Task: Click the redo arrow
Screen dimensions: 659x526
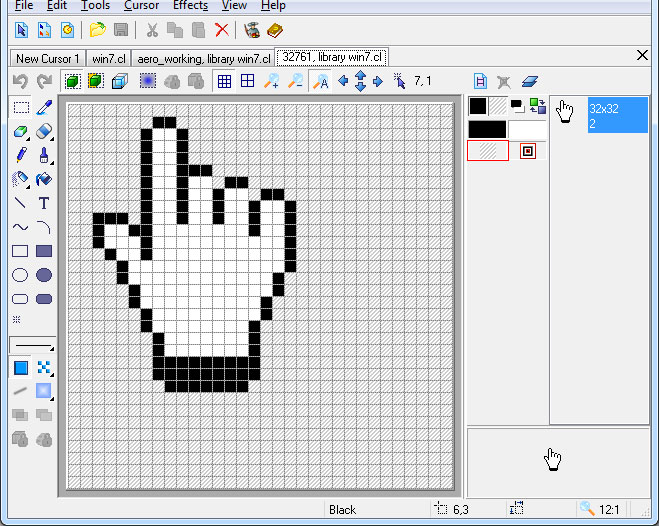Action: pyautogui.click(x=44, y=81)
